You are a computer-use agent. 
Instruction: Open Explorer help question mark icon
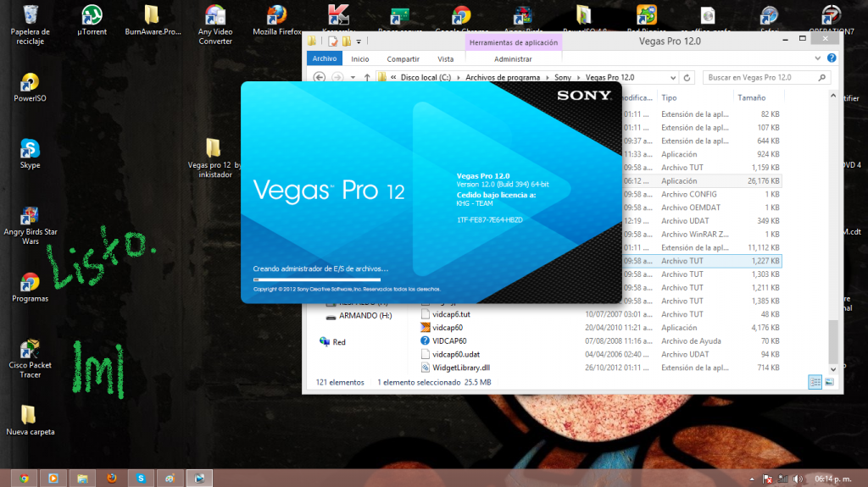pos(832,58)
